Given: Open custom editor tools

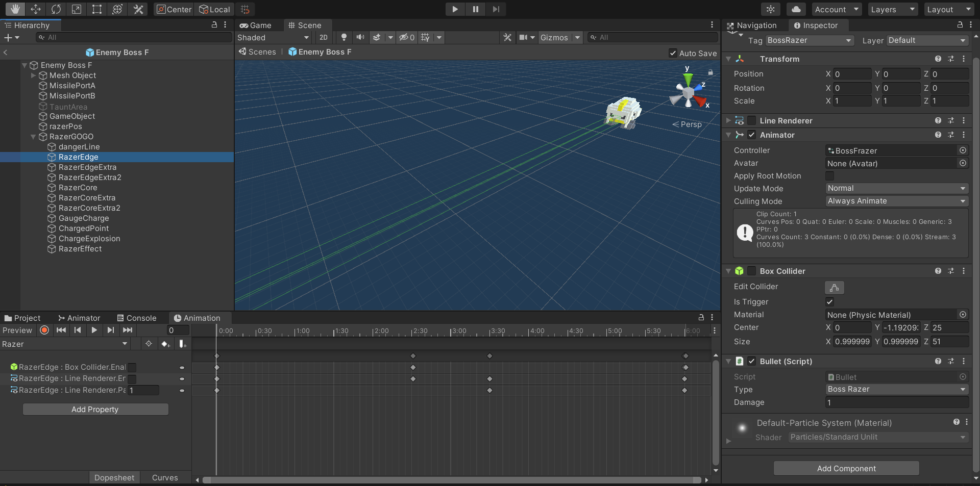Looking at the screenshot, I should tap(138, 9).
